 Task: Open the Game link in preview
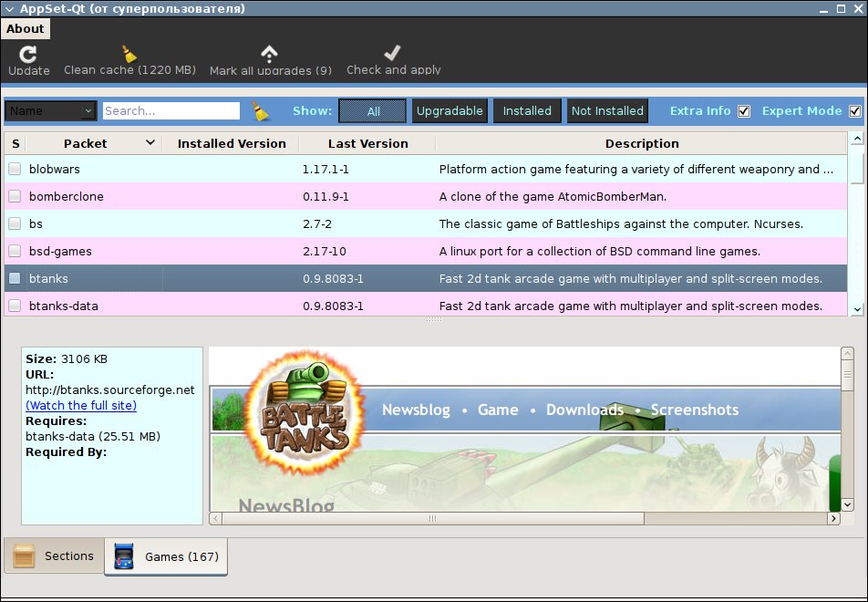[498, 410]
